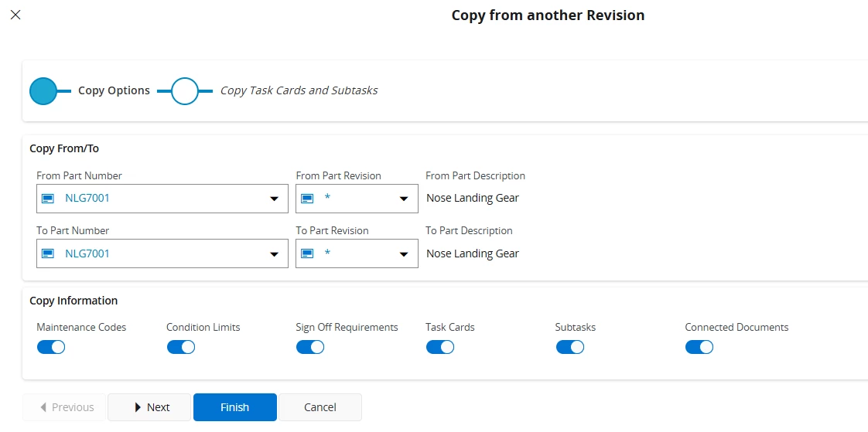Click monitor icon in To Part Revision field
Viewport: 868px width, 432px height.
(x=307, y=253)
